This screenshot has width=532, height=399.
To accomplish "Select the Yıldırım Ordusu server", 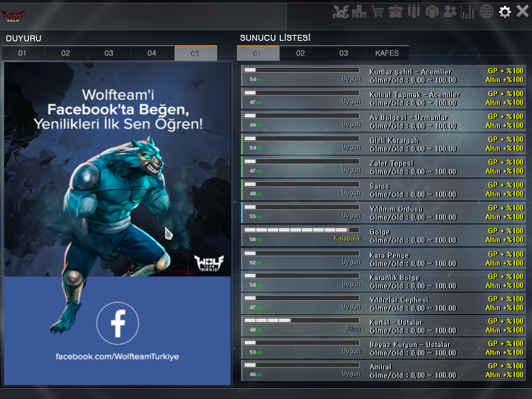I will [383, 212].
